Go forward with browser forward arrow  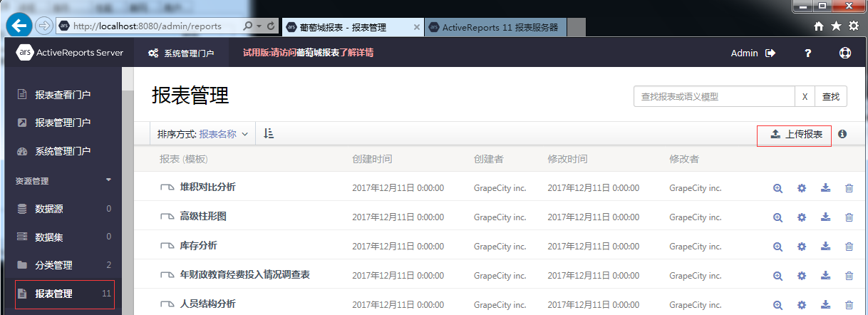click(x=43, y=26)
